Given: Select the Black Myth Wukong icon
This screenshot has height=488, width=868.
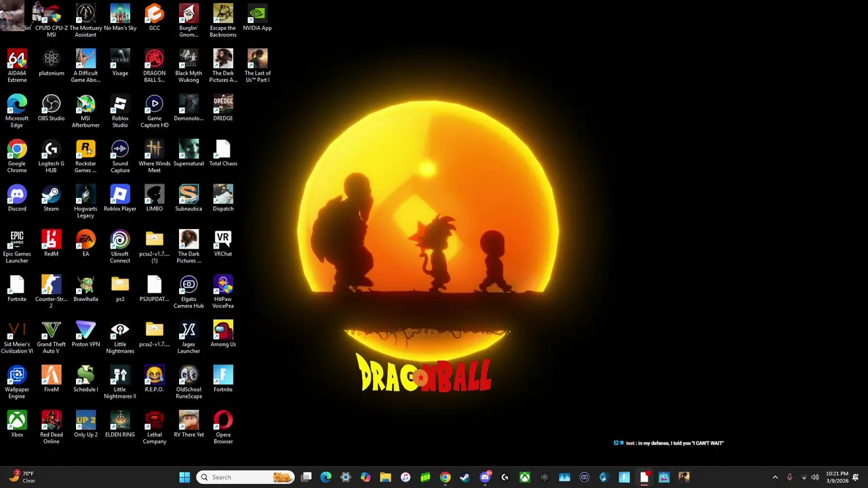Looking at the screenshot, I should click(189, 66).
